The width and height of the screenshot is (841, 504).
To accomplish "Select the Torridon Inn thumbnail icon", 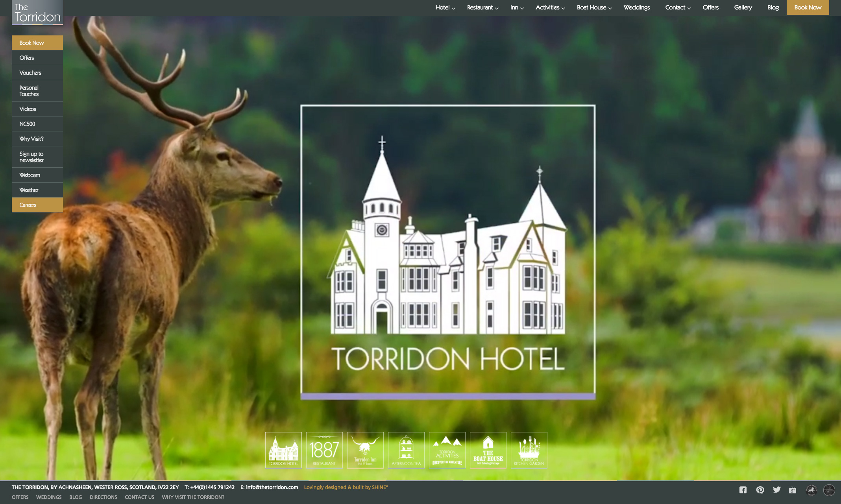I will (x=365, y=450).
